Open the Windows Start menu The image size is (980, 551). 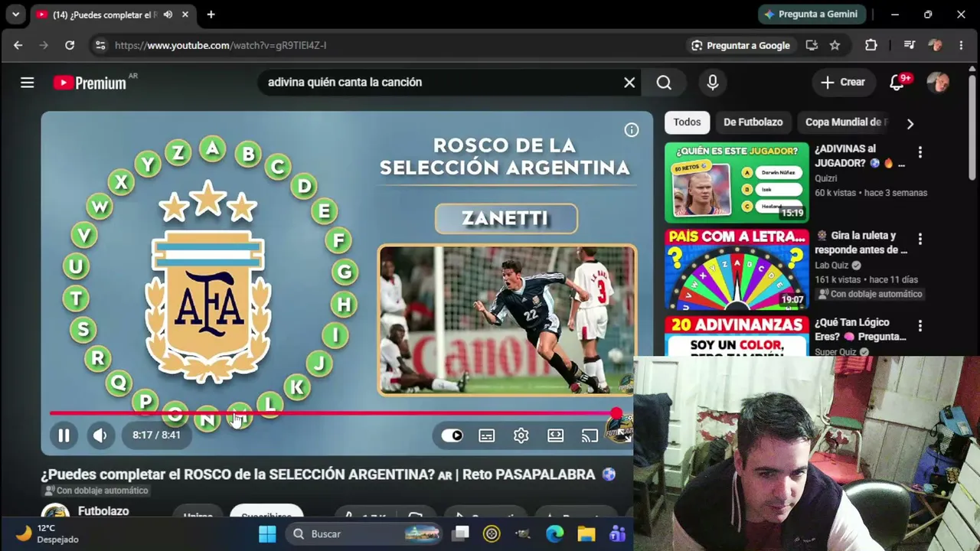tap(267, 533)
